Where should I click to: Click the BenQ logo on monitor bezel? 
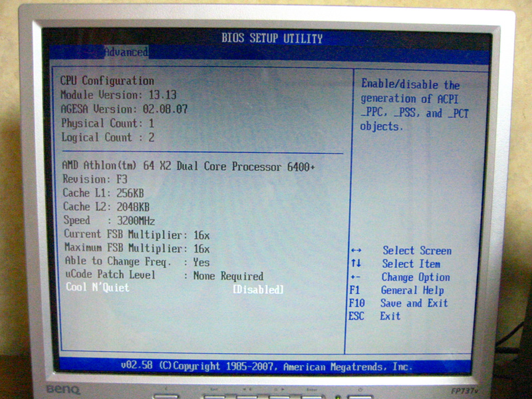tap(63, 390)
